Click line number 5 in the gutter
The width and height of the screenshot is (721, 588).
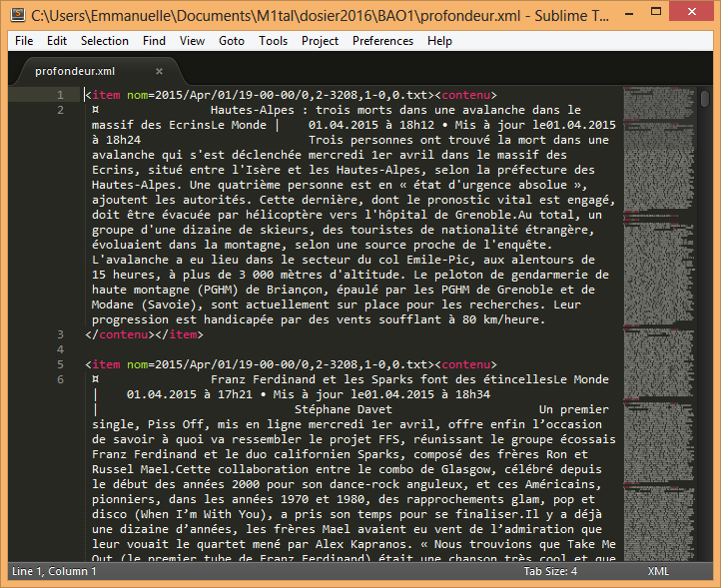(x=60, y=364)
